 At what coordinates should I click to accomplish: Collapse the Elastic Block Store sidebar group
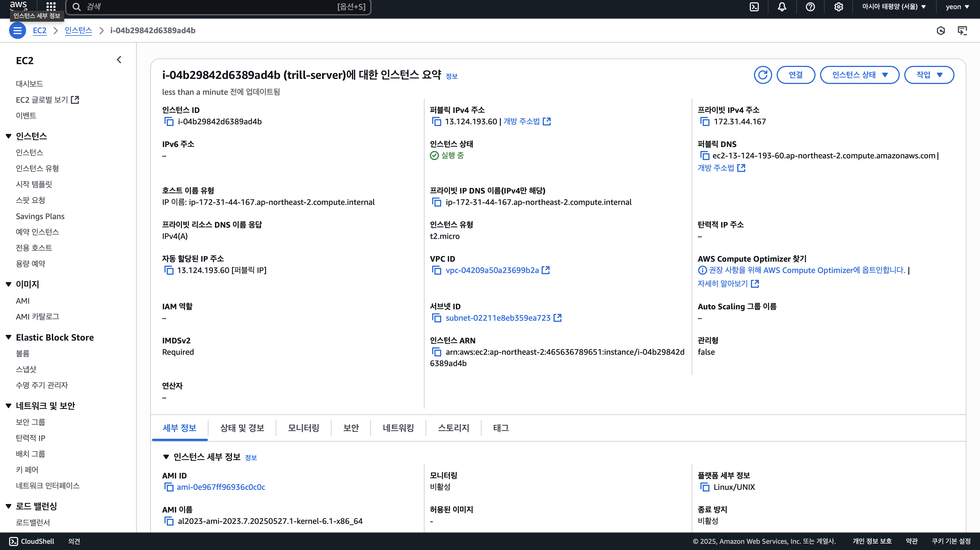point(9,337)
